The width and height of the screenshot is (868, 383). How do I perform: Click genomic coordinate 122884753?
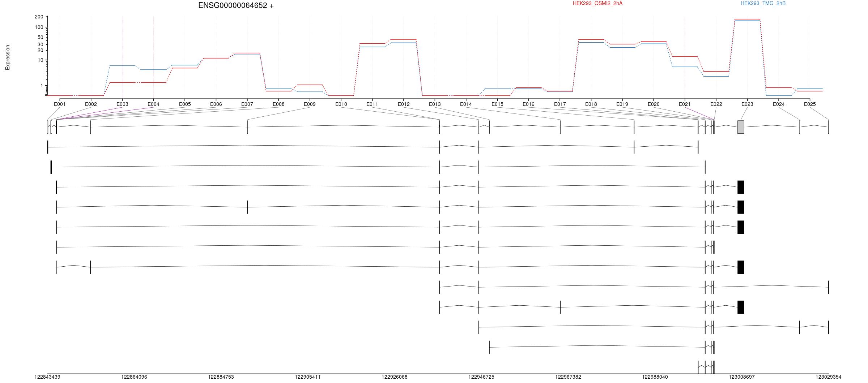click(221, 377)
